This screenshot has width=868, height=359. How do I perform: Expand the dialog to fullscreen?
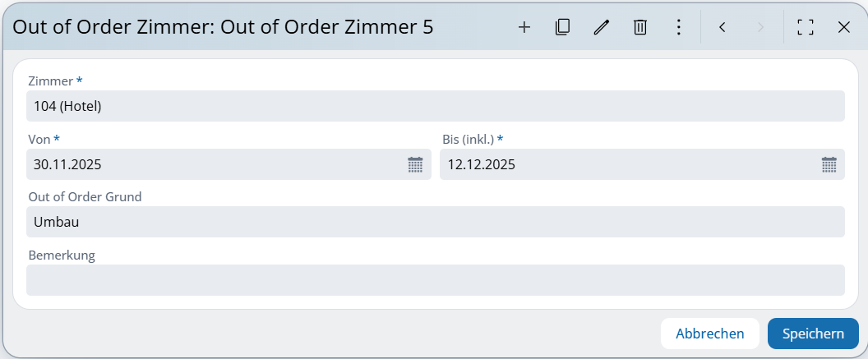[x=806, y=27]
